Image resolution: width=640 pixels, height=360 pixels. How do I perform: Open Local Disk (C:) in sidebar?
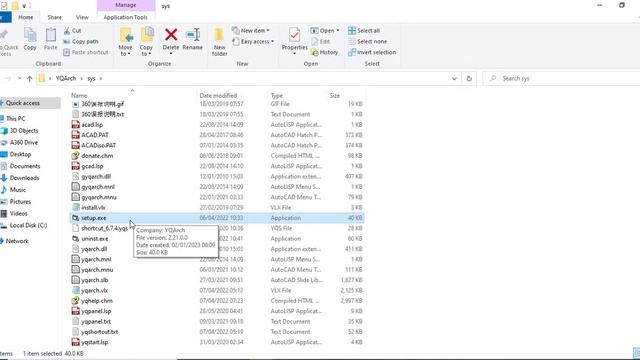click(x=28, y=225)
